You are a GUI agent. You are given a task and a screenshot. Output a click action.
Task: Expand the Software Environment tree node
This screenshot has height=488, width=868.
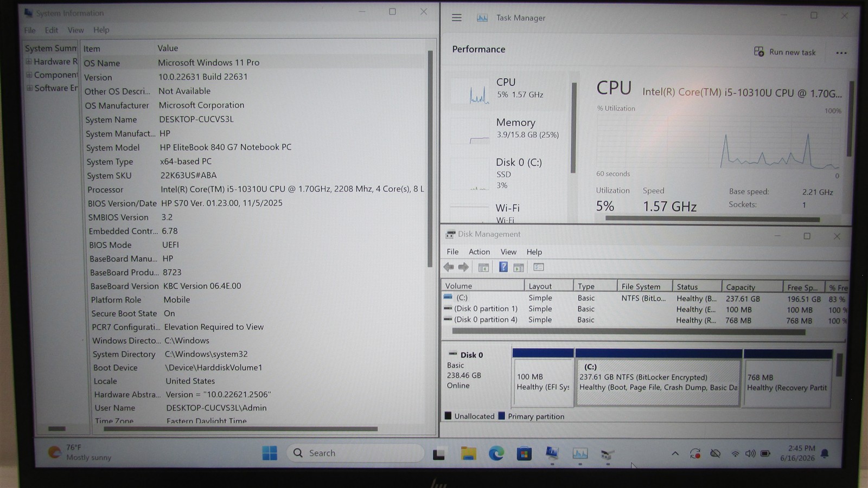pyautogui.click(x=30, y=87)
